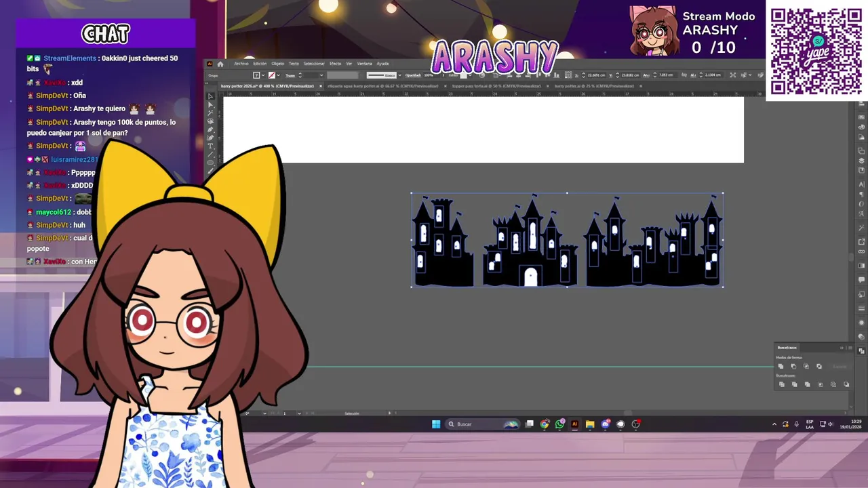
Task: Open the Objeto menu
Action: [278, 64]
